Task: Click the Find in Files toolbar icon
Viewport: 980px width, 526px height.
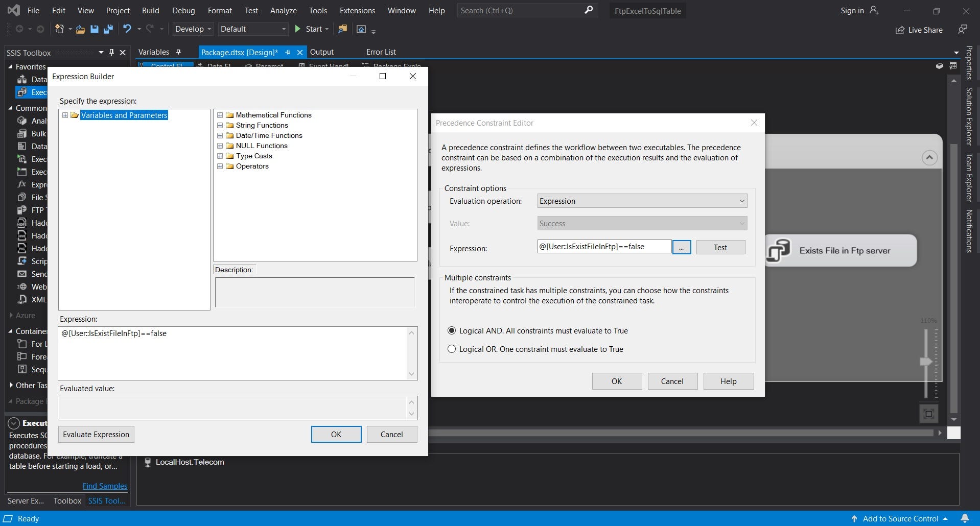Action: (342, 29)
